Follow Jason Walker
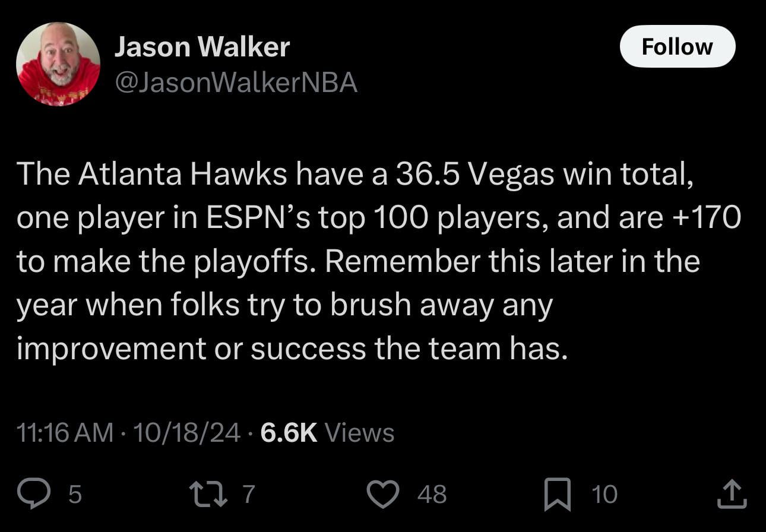Screen dimensions: 766x532 click(x=677, y=46)
